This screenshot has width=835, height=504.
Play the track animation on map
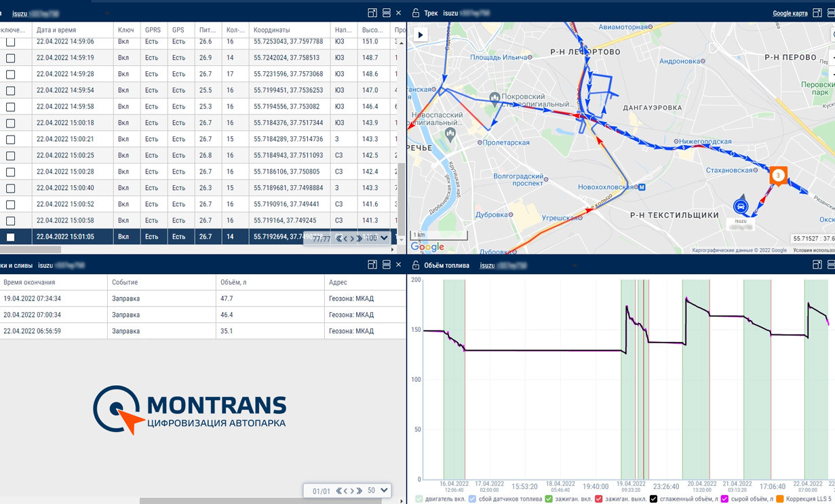(x=421, y=35)
